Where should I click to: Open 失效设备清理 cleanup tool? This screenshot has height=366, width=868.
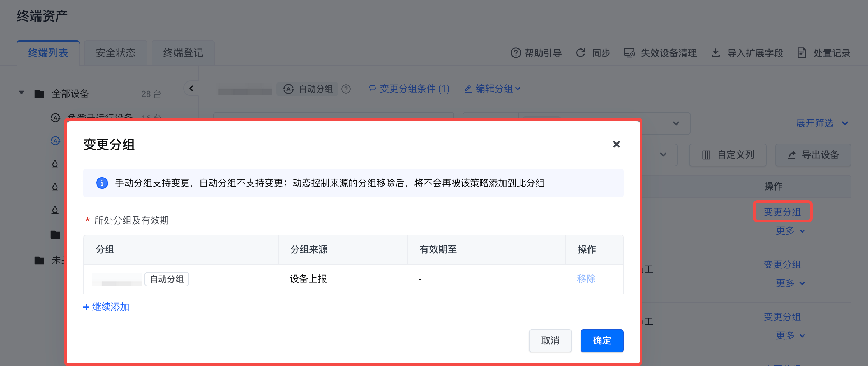tap(661, 53)
